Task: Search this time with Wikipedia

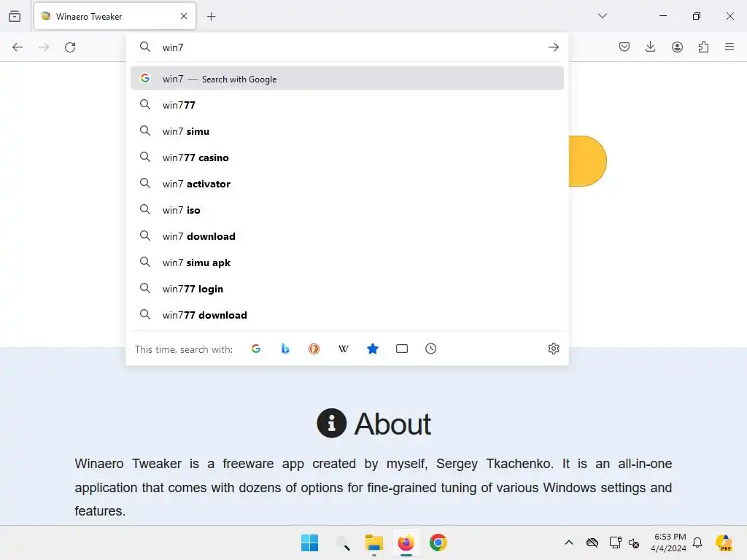Action: pos(343,349)
